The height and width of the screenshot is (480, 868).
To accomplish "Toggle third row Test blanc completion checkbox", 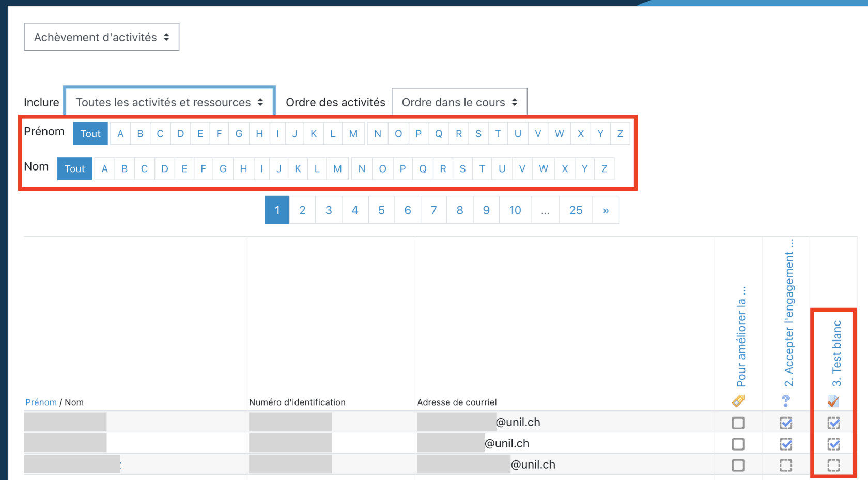I will (833, 465).
